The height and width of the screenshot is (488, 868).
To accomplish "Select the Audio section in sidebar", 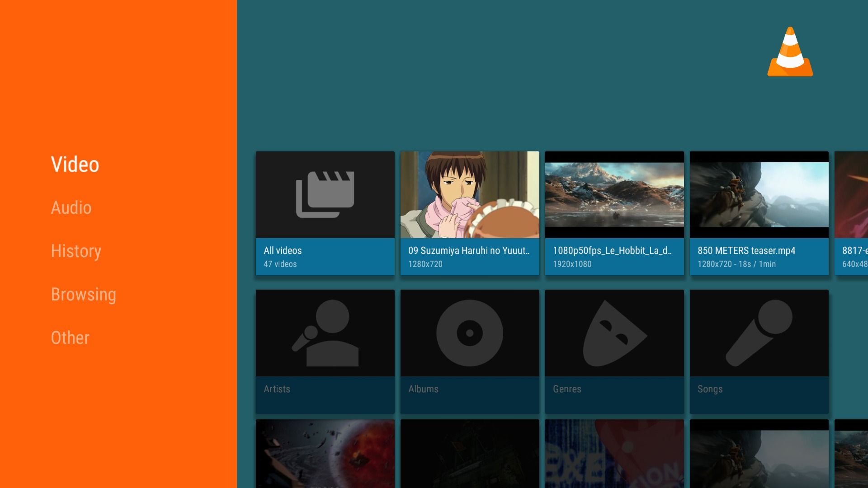I will click(x=71, y=207).
